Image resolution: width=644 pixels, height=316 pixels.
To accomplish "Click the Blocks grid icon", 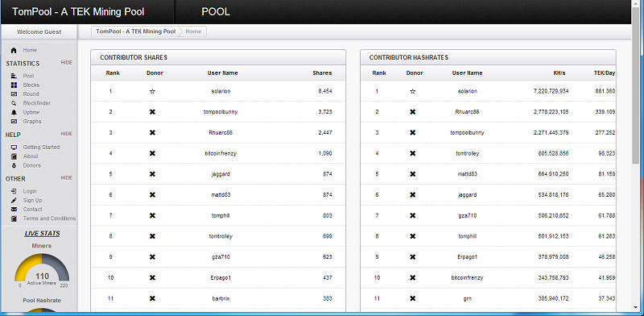I will pyautogui.click(x=14, y=85).
